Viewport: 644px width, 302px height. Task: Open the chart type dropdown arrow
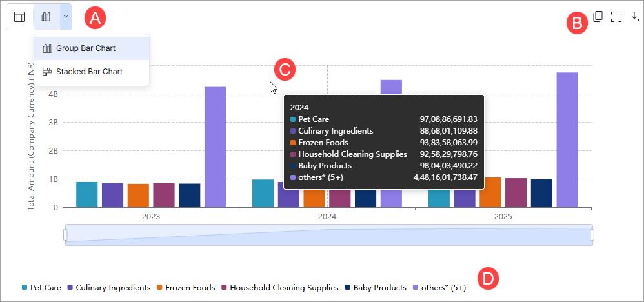65,17
